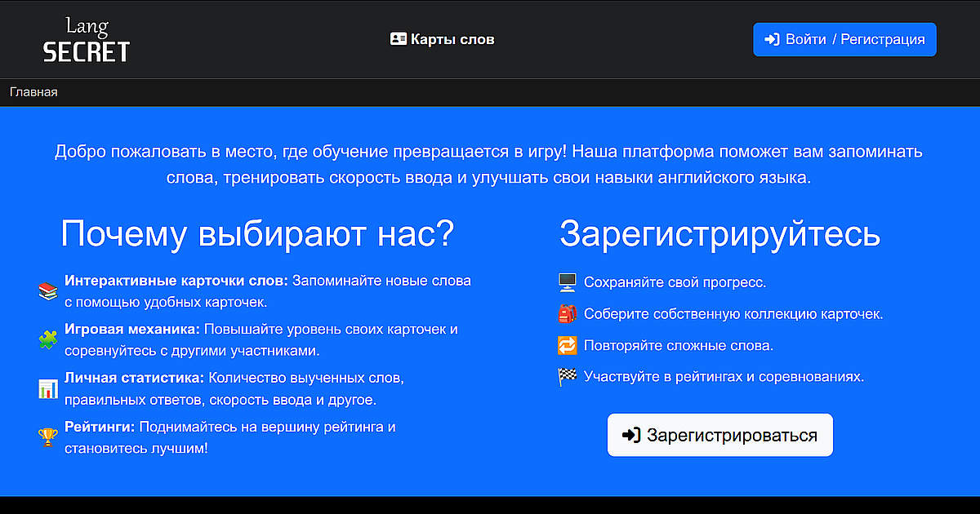This screenshot has height=514, width=980.
Task: Open the Карты слов section
Action: (x=452, y=38)
